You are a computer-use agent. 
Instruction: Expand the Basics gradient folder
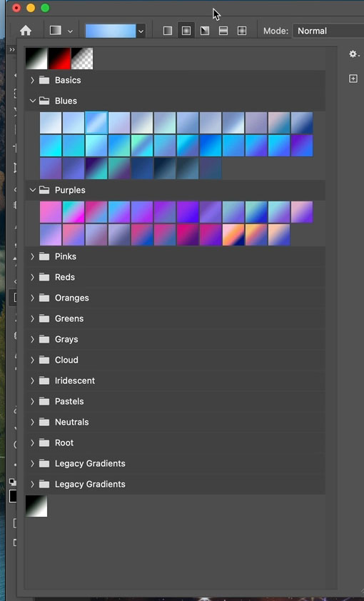pos(33,80)
